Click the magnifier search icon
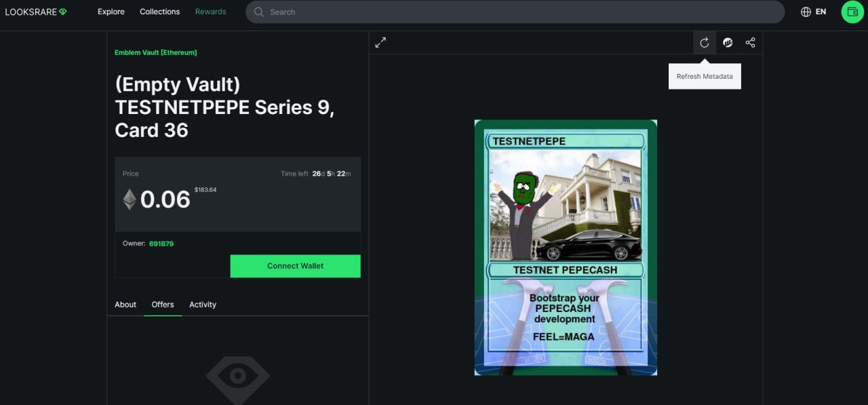Image resolution: width=868 pixels, height=405 pixels. coord(259,12)
